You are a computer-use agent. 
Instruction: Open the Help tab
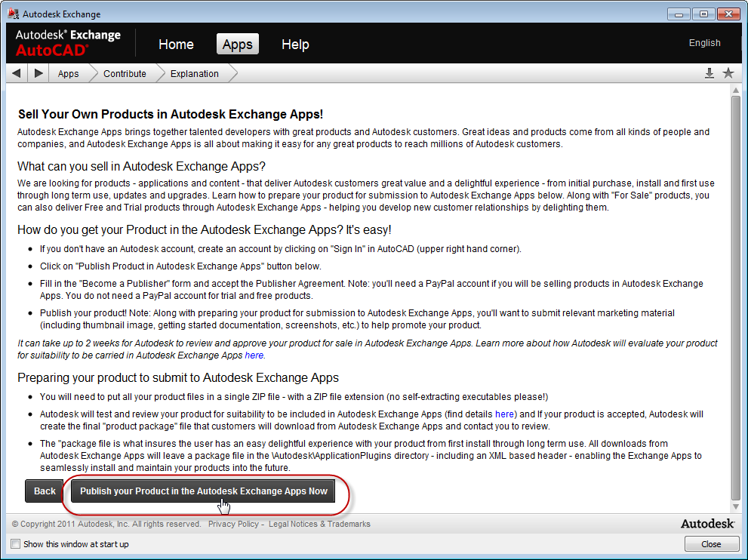pos(295,45)
